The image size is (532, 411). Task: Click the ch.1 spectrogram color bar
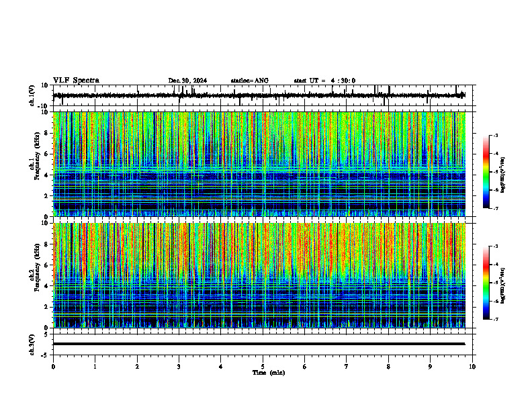coord(486,172)
